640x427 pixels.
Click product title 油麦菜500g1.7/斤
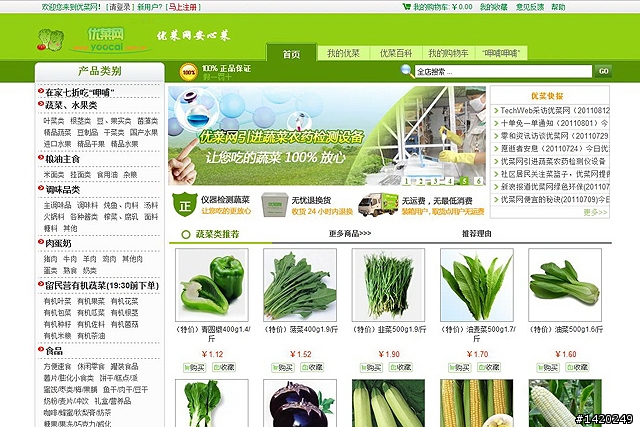click(477, 334)
